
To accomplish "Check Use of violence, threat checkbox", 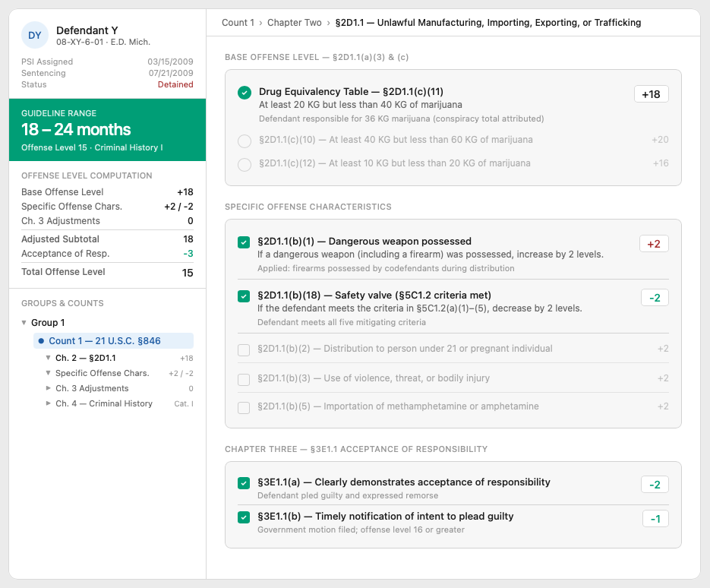I will 244,379.
